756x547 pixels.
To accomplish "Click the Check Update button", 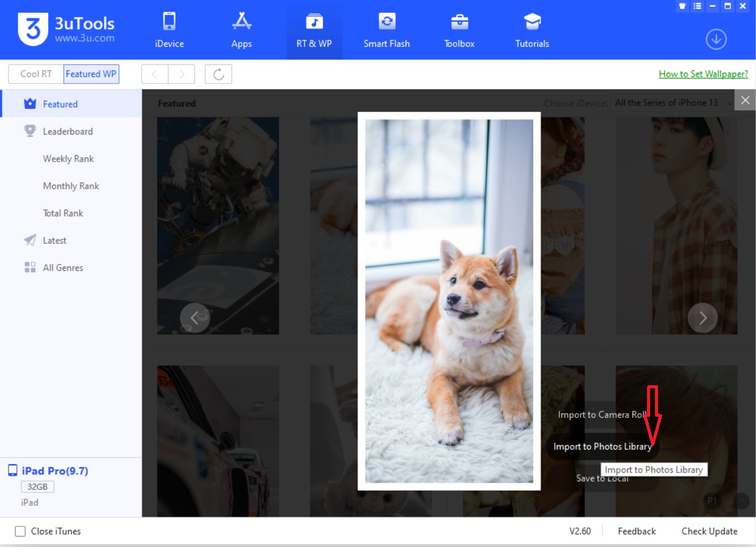I will (709, 531).
